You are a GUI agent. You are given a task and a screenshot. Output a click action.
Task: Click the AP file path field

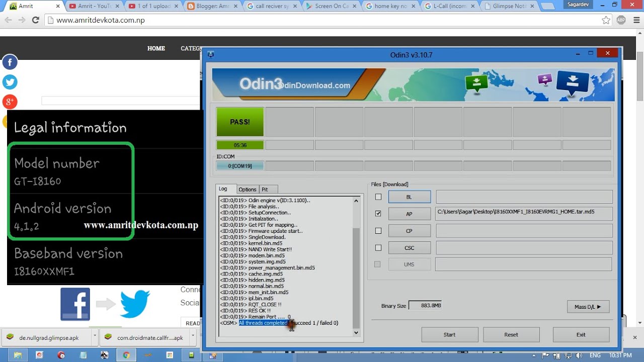tap(524, 214)
